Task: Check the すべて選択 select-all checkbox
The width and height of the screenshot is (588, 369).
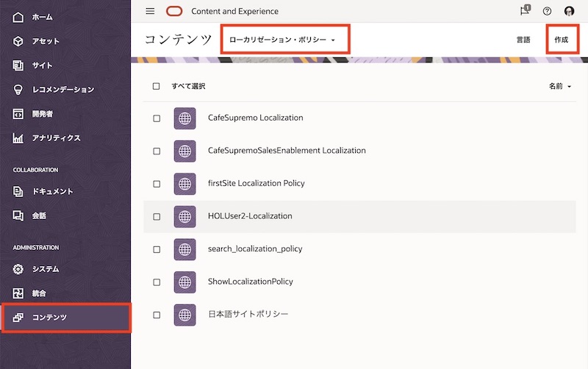Action: (157, 86)
